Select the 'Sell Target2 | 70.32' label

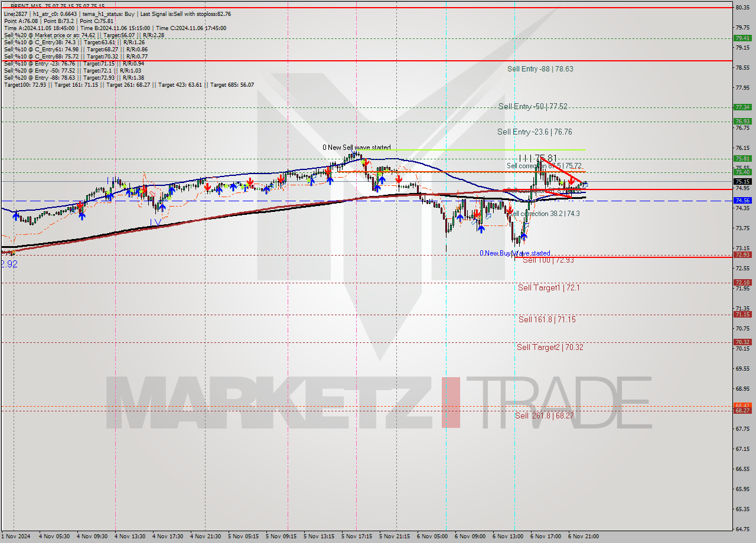(550, 347)
